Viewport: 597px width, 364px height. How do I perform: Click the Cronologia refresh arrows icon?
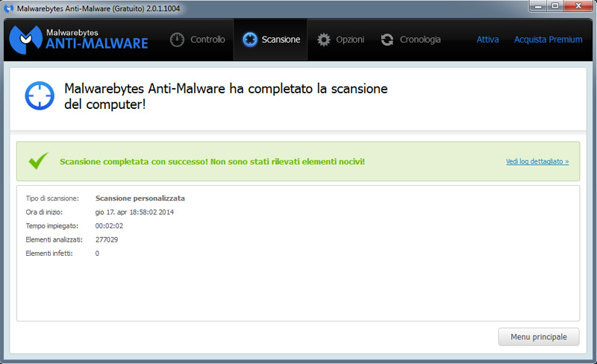(387, 40)
